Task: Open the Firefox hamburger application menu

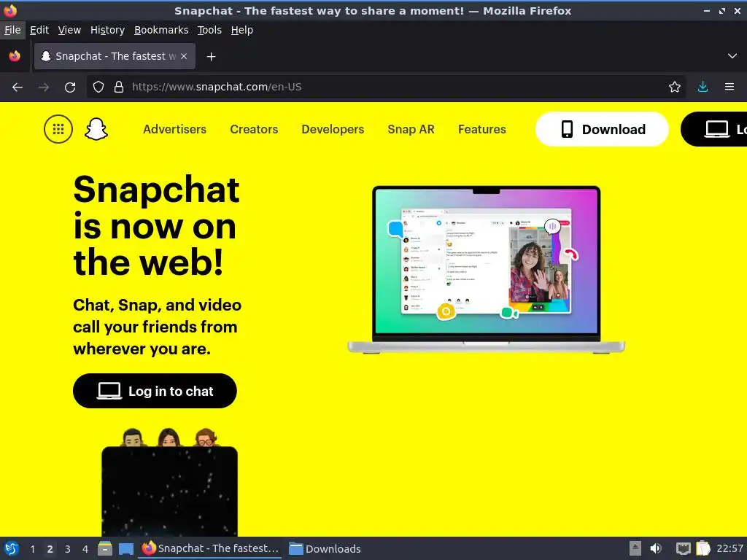Action: 729,87
